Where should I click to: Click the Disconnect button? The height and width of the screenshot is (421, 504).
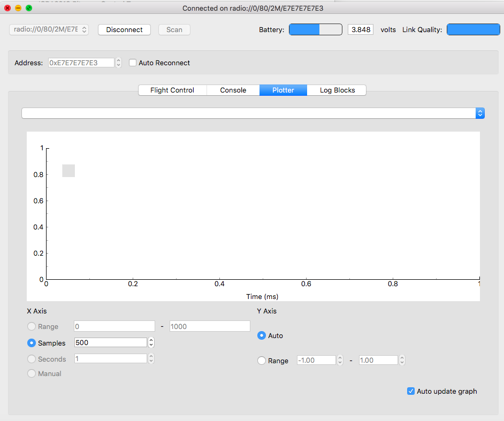[x=124, y=30]
